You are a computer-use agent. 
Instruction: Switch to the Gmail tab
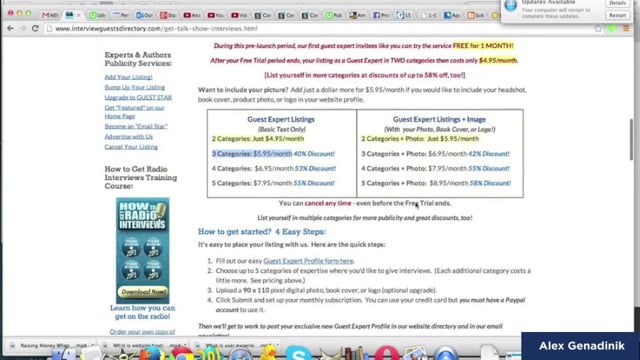[50, 15]
